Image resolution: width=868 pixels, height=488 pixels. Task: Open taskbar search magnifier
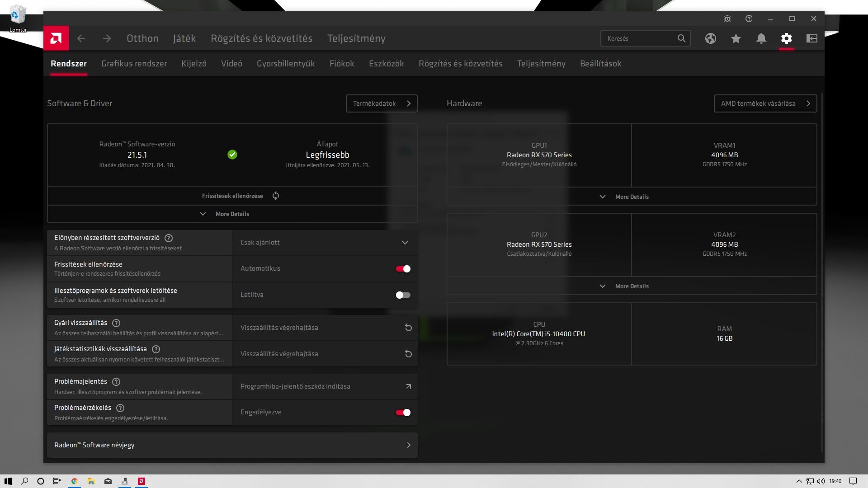(x=24, y=481)
